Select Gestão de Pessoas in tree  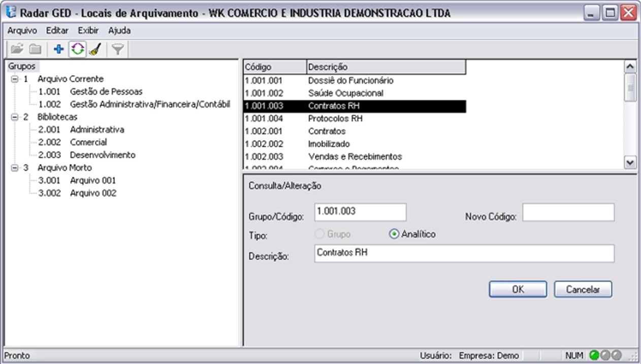tap(106, 92)
